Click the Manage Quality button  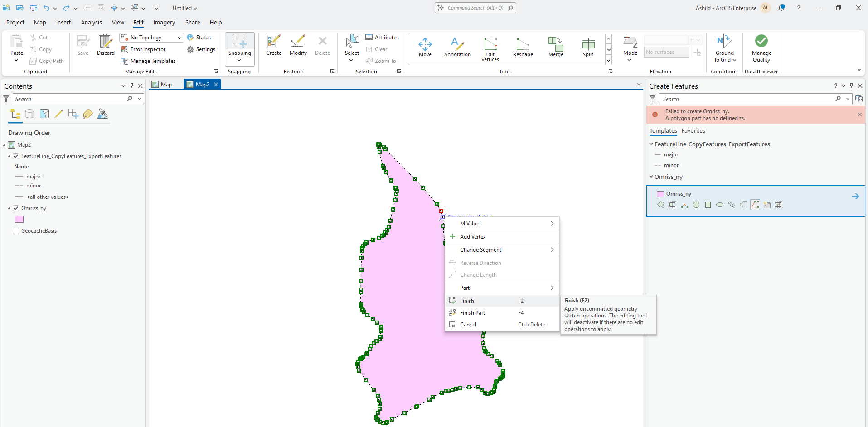point(761,48)
